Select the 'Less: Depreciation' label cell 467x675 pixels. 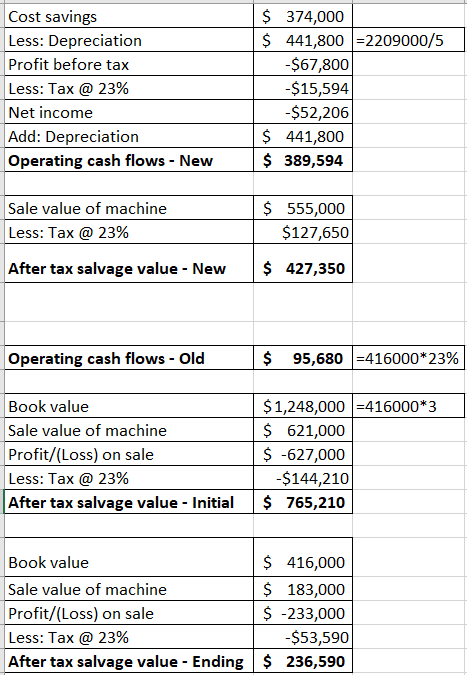(129, 40)
